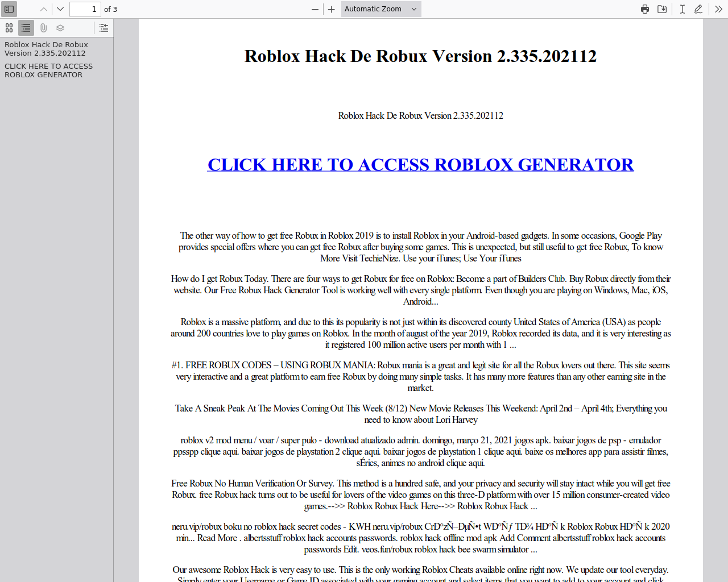The height and width of the screenshot is (582, 728).
Task: Click paragraph starting 'The other way of how'
Action: (420, 247)
